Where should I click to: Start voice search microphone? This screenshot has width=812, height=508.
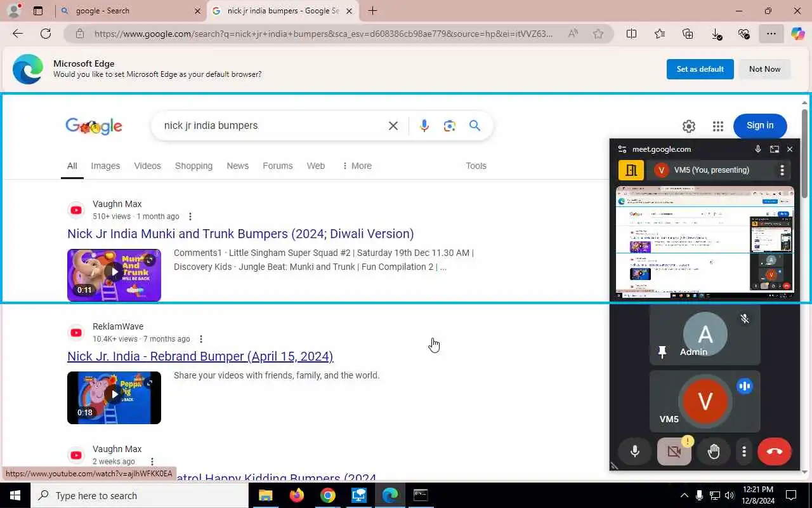[424, 126]
